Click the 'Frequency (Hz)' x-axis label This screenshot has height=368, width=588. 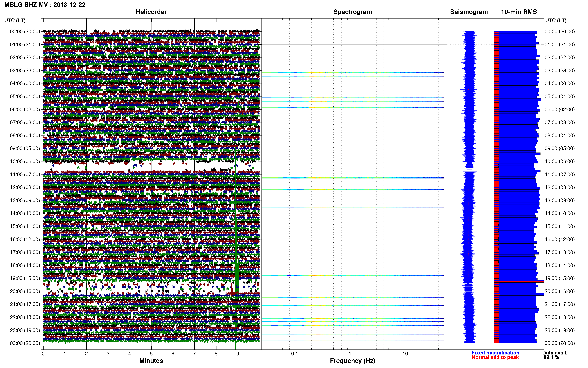click(352, 361)
